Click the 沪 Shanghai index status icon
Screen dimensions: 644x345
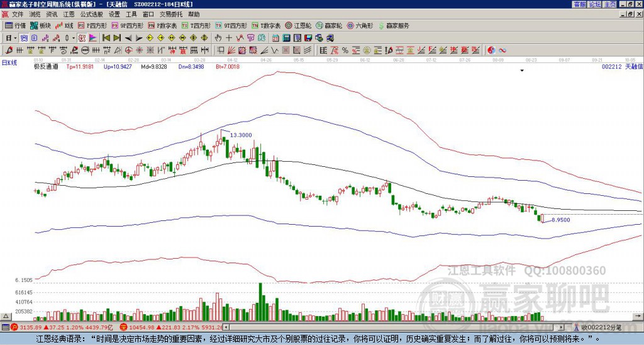click(x=14, y=327)
